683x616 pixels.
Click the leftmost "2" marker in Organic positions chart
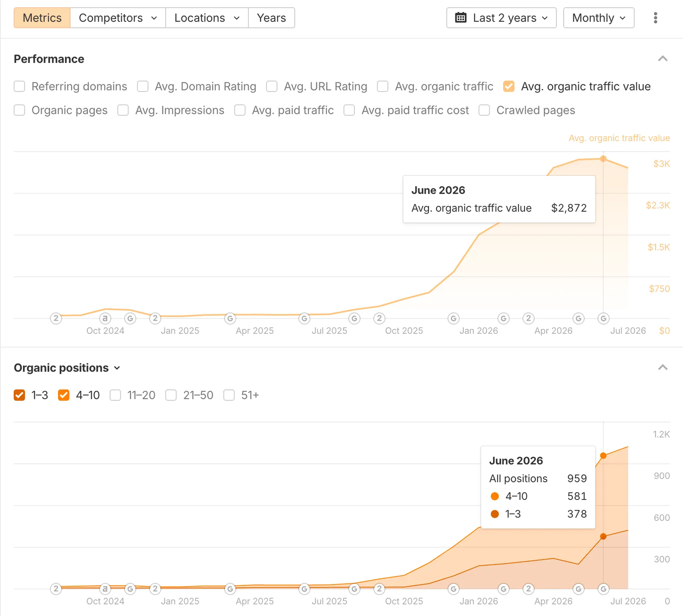click(x=56, y=589)
